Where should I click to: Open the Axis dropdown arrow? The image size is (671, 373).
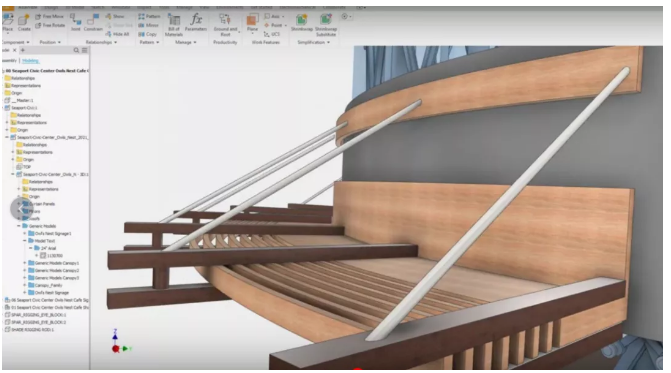coord(283,17)
